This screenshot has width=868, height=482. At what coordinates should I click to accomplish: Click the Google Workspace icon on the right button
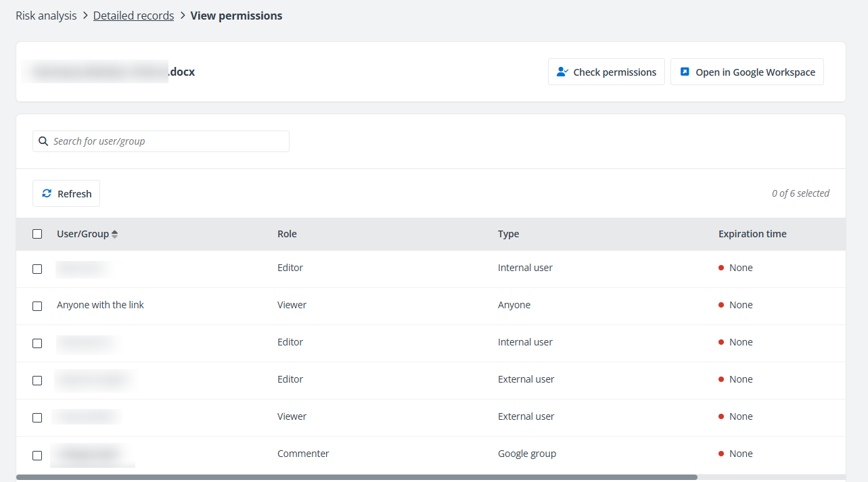click(683, 72)
